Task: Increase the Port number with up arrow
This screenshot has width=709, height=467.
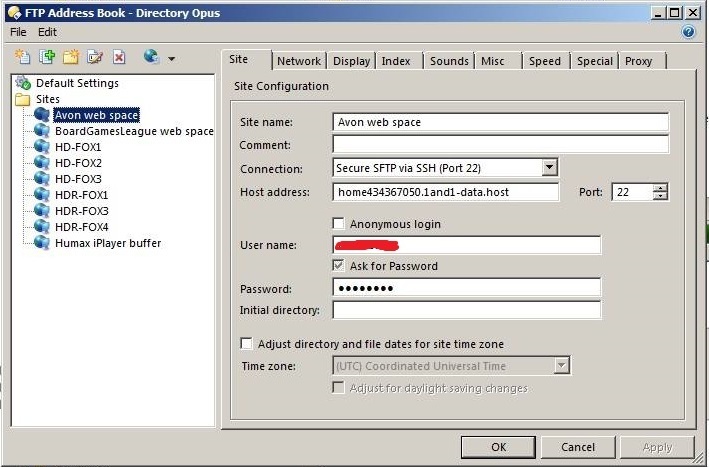Action: [660, 188]
